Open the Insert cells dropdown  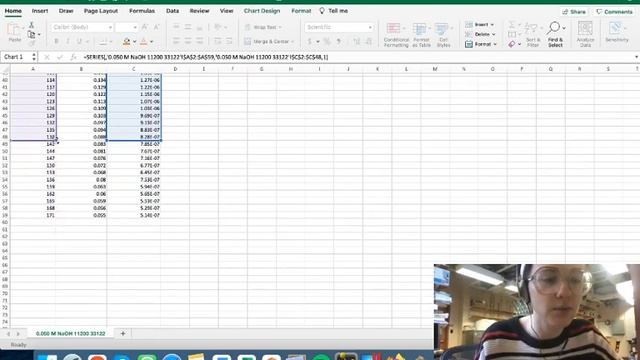(x=480, y=25)
